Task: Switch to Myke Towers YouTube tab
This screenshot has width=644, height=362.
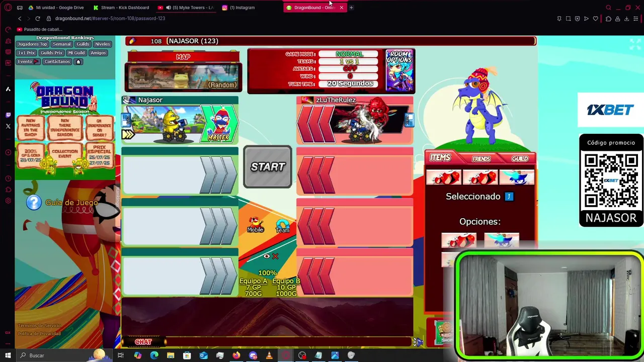Action: 186,8
